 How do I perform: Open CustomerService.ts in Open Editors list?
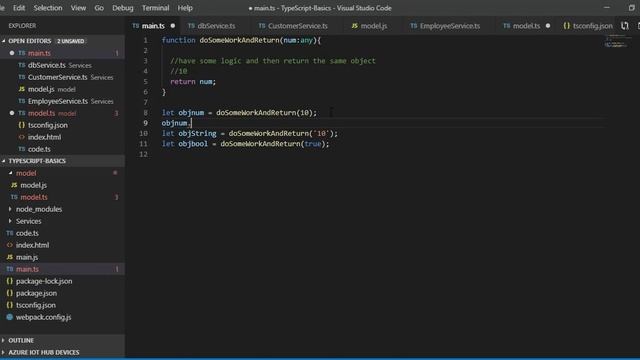pyautogui.click(x=62, y=77)
